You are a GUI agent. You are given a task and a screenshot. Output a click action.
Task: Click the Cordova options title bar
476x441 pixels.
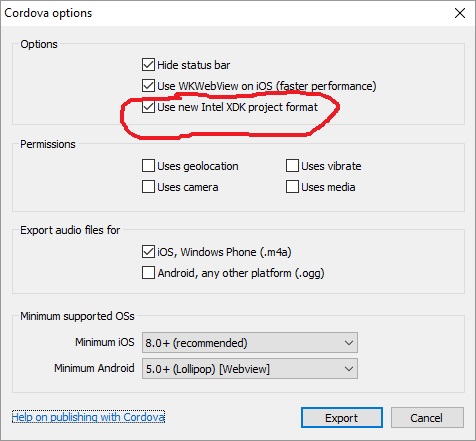click(227, 13)
